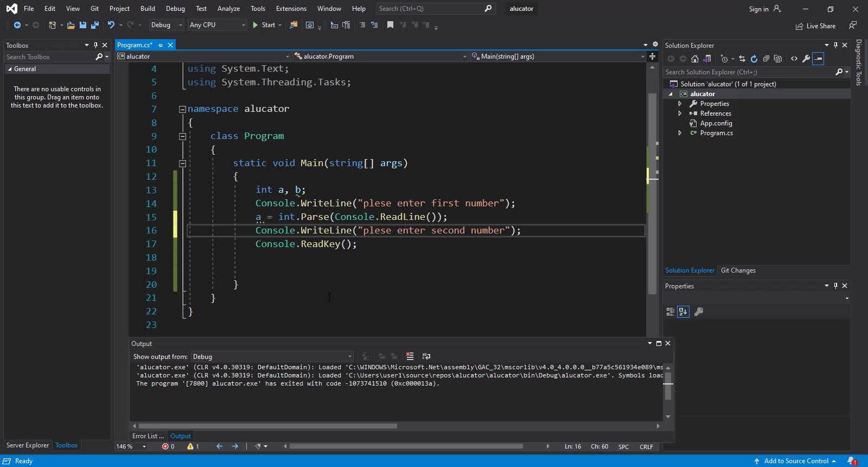
Task: Switch to the Git Changes tab
Action: (x=738, y=270)
